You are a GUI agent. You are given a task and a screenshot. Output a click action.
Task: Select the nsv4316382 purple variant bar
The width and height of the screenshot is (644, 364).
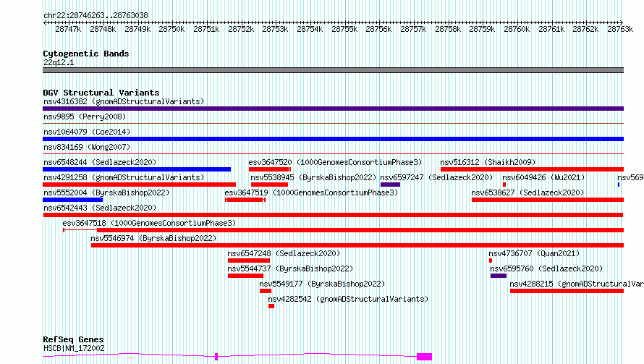tap(333, 109)
